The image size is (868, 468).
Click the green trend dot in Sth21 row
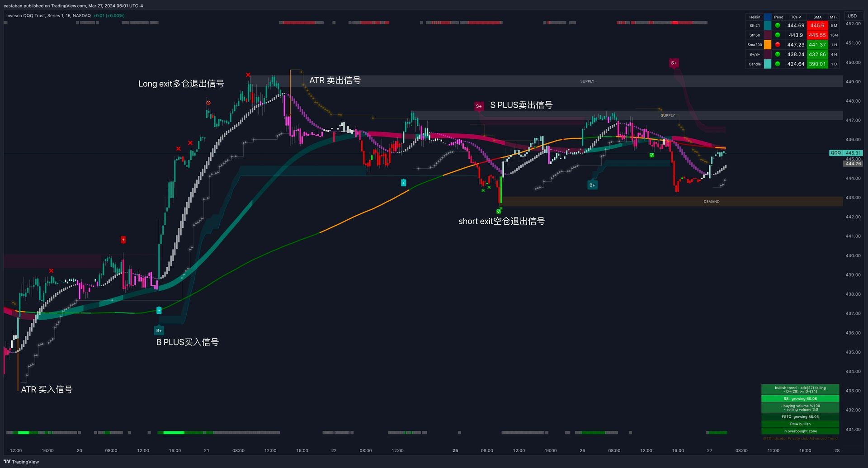point(778,25)
